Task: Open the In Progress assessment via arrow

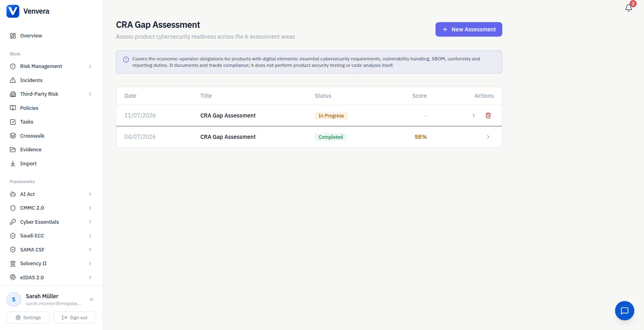Action: [474, 115]
